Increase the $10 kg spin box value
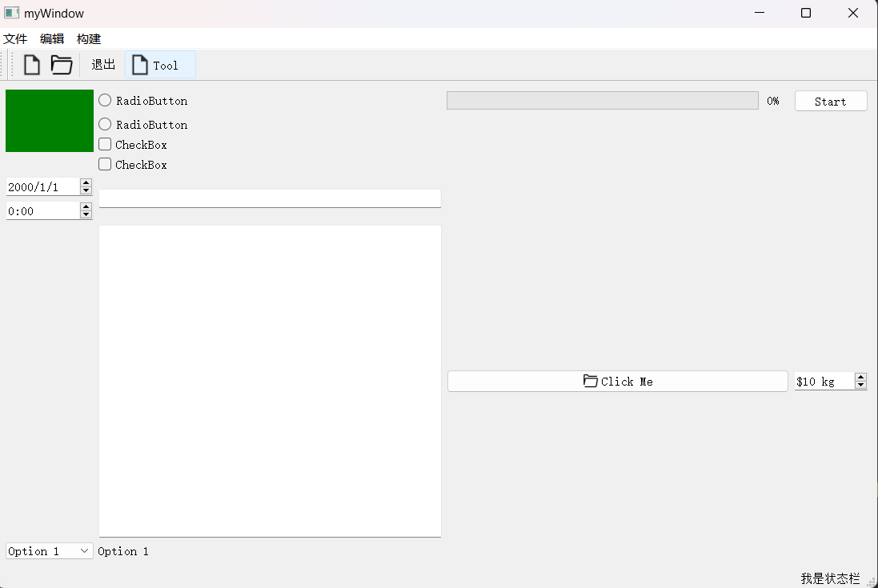This screenshot has width=878, height=588. 860,377
